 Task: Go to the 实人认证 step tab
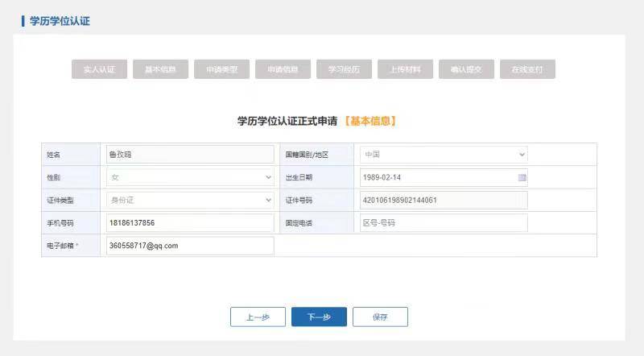pos(99,69)
